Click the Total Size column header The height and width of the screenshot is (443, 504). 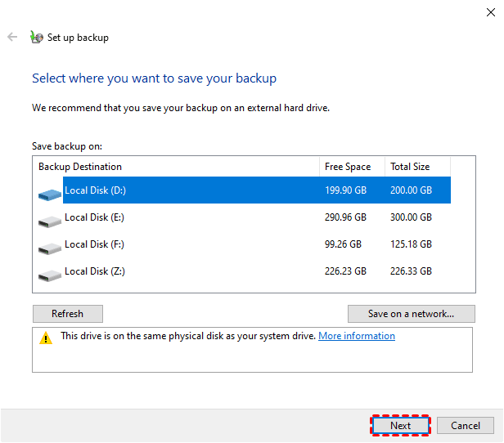tap(410, 167)
